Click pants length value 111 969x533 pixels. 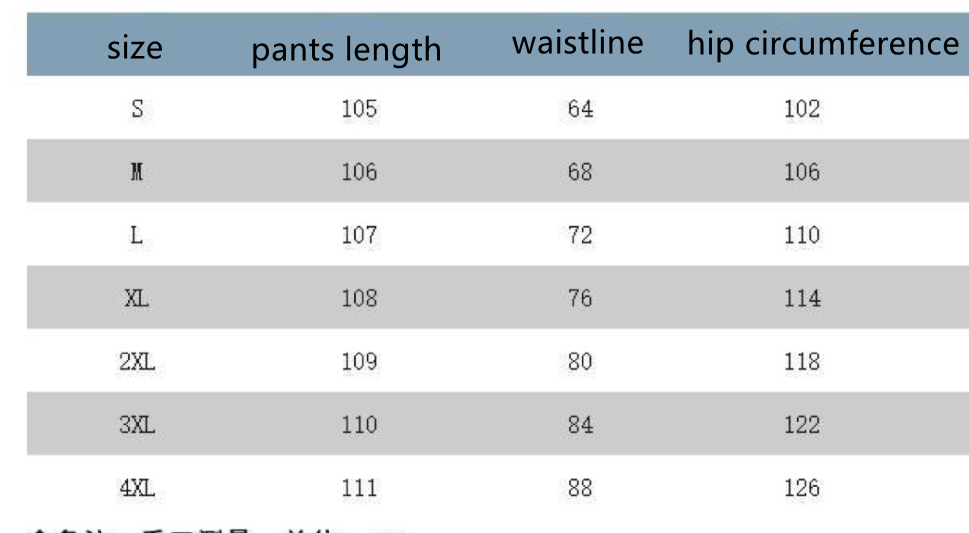359,488
